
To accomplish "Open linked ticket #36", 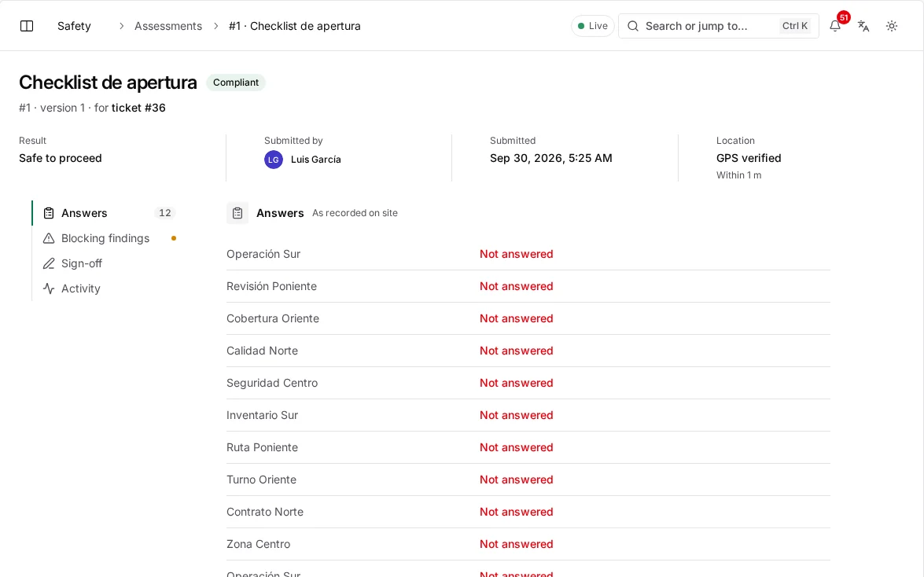I will pyautogui.click(x=138, y=108).
